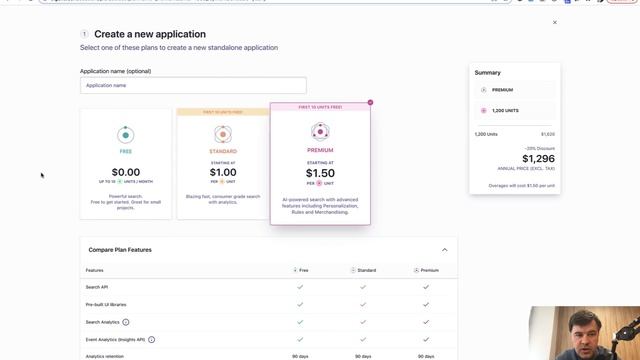Click the Features column header
Image resolution: width=640 pixels, height=360 pixels.
point(94,270)
